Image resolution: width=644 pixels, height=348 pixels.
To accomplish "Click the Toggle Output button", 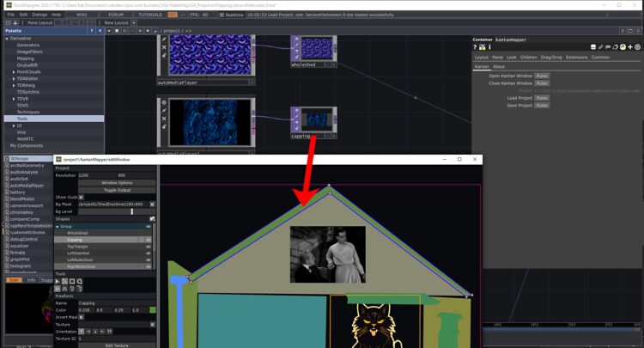I will 117,190.
